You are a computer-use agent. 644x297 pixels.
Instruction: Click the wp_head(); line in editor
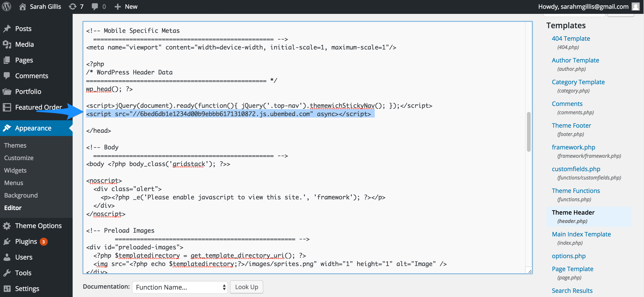point(109,89)
